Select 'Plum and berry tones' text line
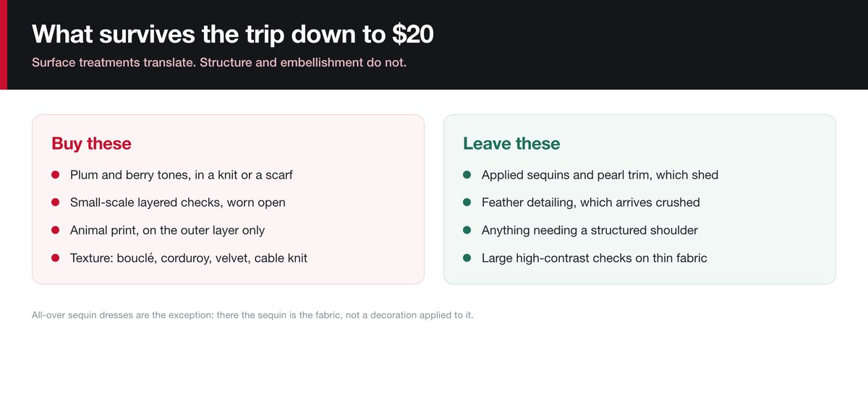Viewport: 868px width, 405px height. tap(182, 175)
